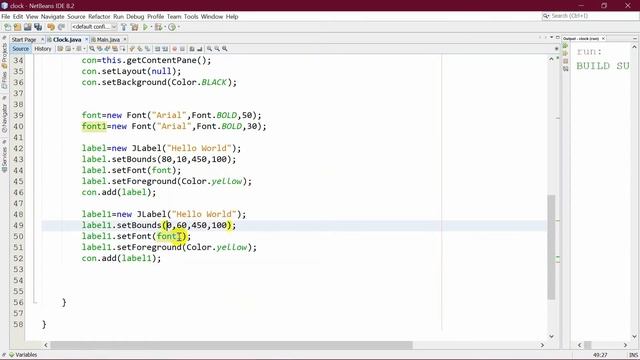Minimize the Output window panel
Image resolution: width=640 pixels, height=360 pixels.
[635, 38]
